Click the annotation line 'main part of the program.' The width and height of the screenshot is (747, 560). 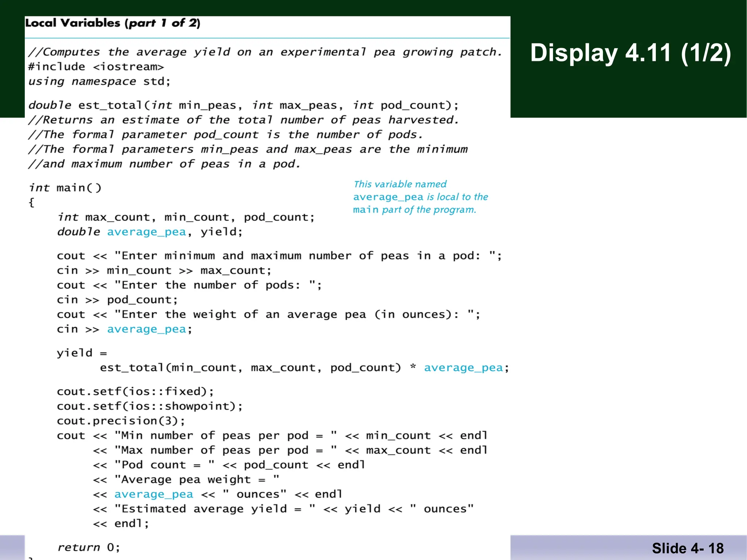415,210
